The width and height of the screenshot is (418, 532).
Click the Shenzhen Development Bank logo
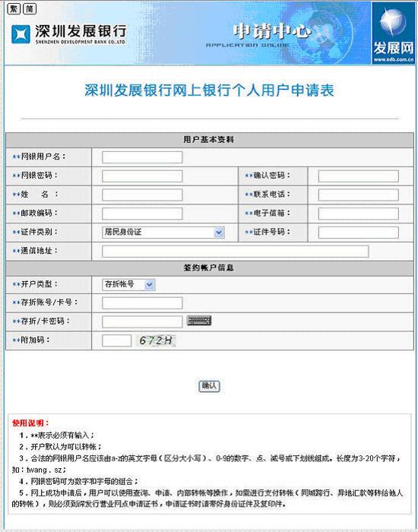point(69,34)
